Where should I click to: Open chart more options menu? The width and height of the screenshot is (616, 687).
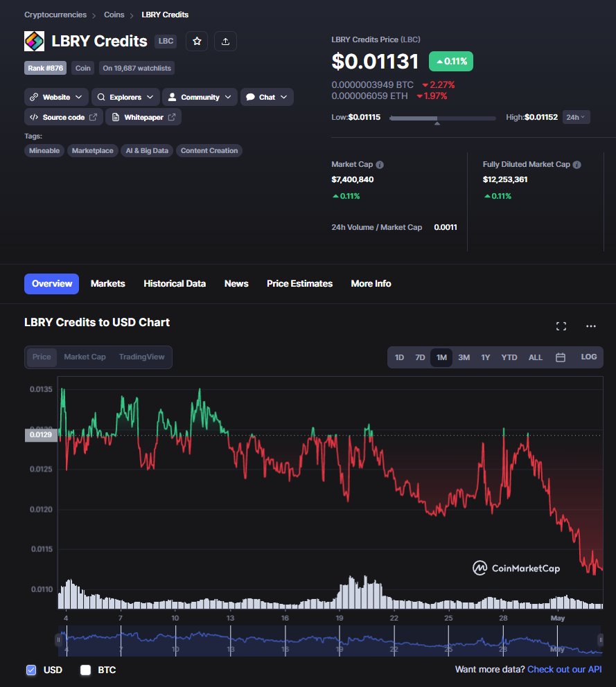coord(591,326)
